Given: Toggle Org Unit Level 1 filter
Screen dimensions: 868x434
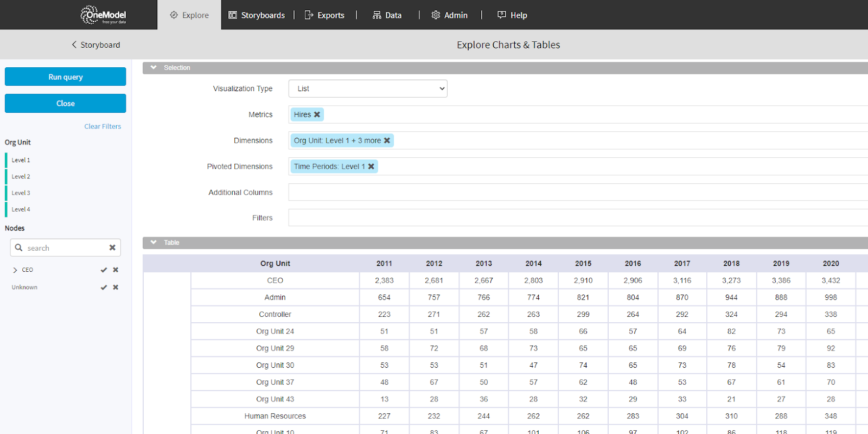Looking at the screenshot, I should pos(21,160).
